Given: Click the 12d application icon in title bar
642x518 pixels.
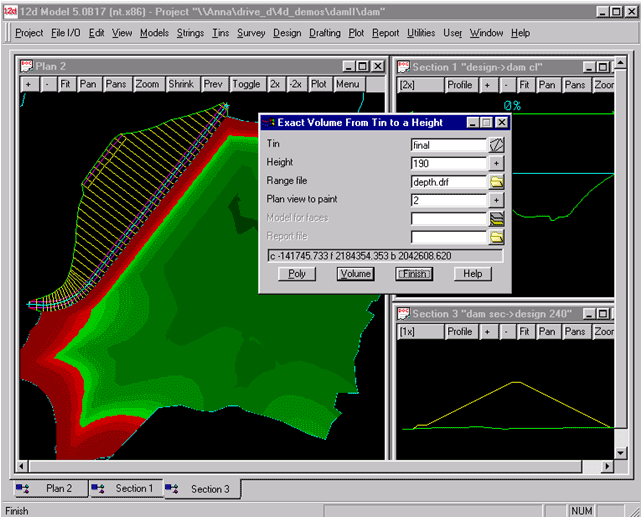Looking at the screenshot, I should coord(10,11).
